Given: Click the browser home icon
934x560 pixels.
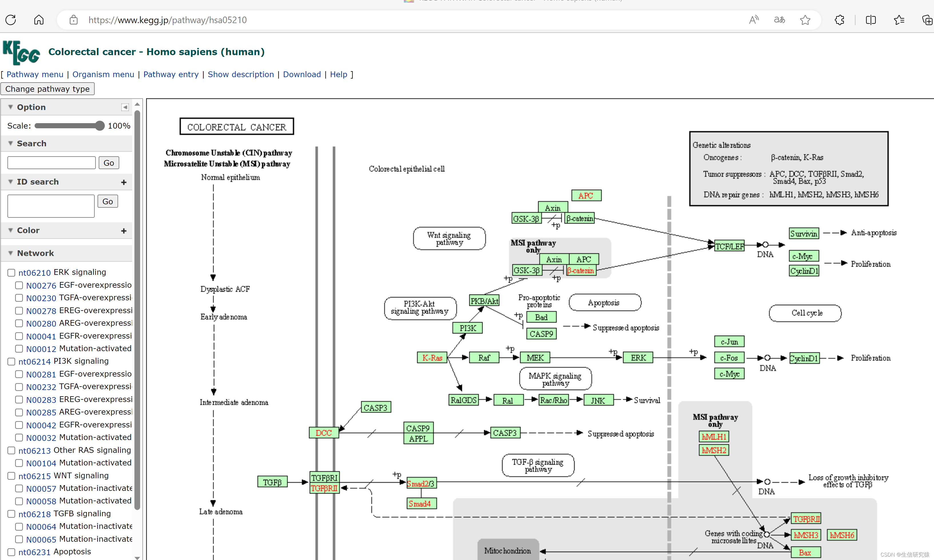Looking at the screenshot, I should [x=39, y=20].
